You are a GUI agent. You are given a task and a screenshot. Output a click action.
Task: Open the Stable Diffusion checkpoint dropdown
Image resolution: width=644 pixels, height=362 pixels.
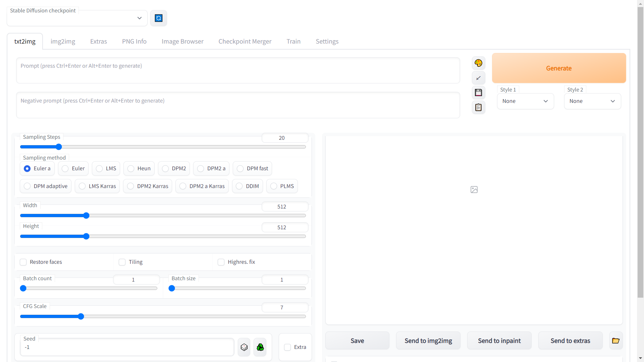click(x=77, y=18)
